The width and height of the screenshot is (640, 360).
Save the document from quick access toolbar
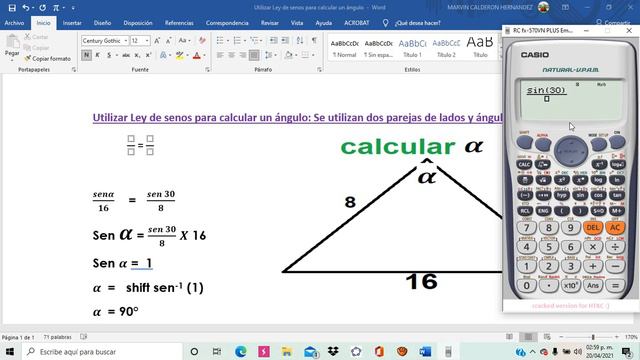(12, 7)
